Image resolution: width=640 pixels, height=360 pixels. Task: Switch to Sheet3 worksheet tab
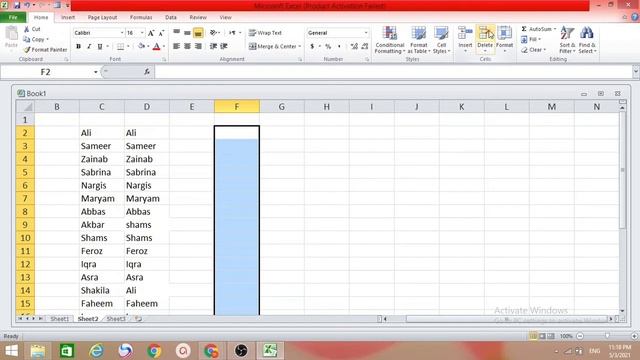(x=116, y=319)
